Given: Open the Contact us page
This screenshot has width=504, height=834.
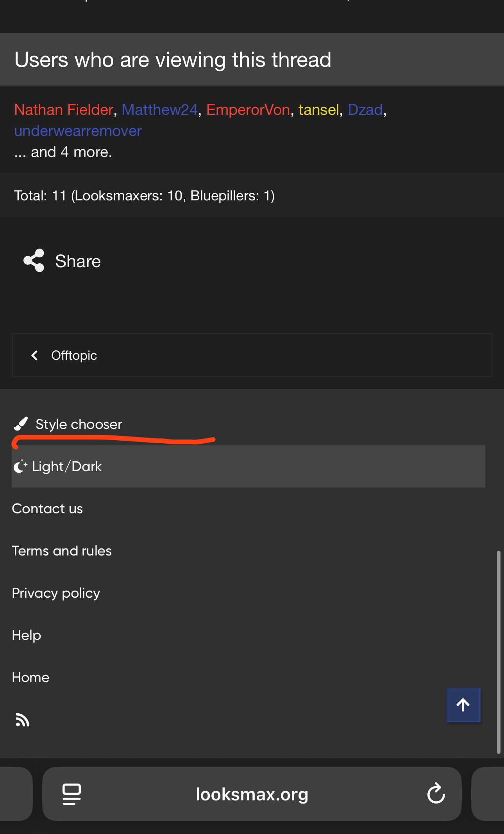Looking at the screenshot, I should (47, 509).
